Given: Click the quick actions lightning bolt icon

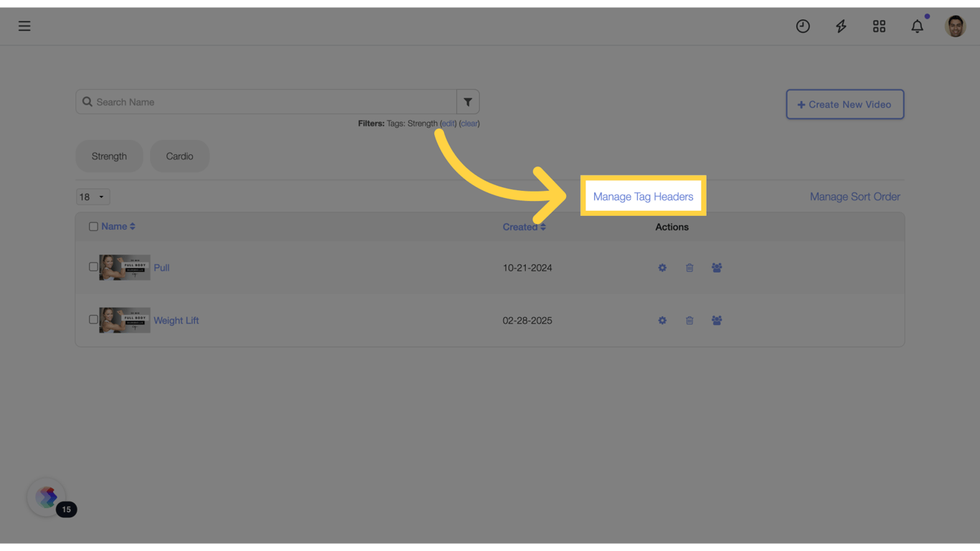Looking at the screenshot, I should click(x=841, y=26).
